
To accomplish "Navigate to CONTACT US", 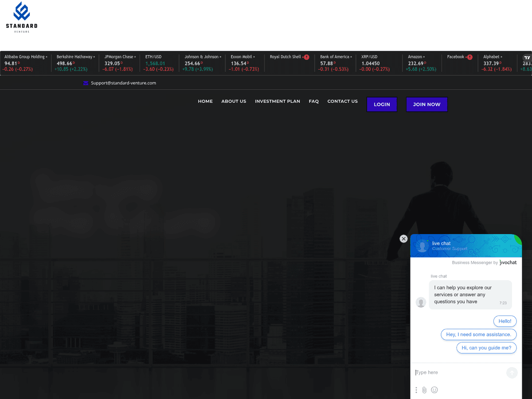I will click(342, 102).
